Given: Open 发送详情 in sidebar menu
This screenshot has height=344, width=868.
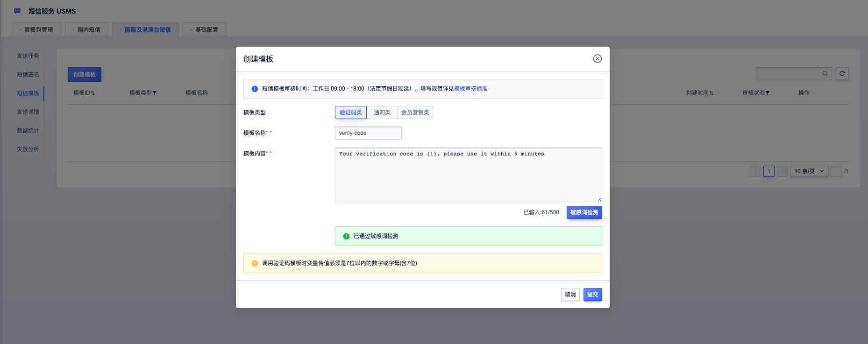Looking at the screenshot, I should click(x=28, y=112).
